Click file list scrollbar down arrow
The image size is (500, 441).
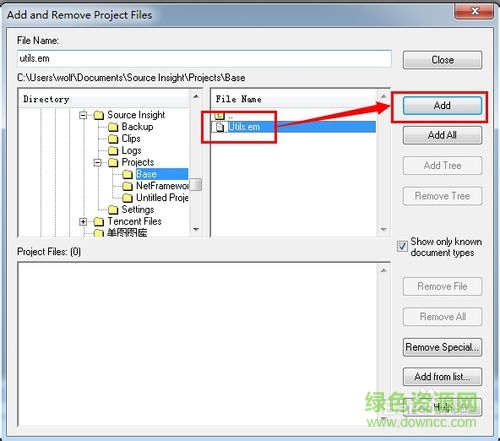[384, 229]
